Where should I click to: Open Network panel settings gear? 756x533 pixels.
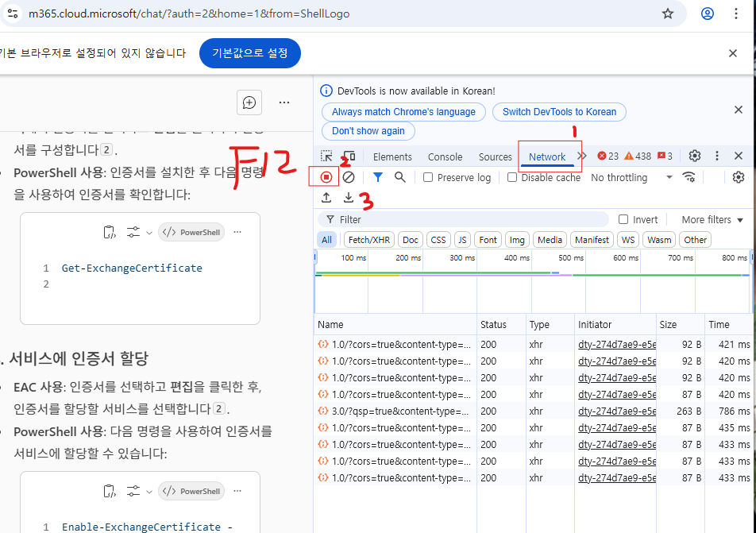click(739, 177)
